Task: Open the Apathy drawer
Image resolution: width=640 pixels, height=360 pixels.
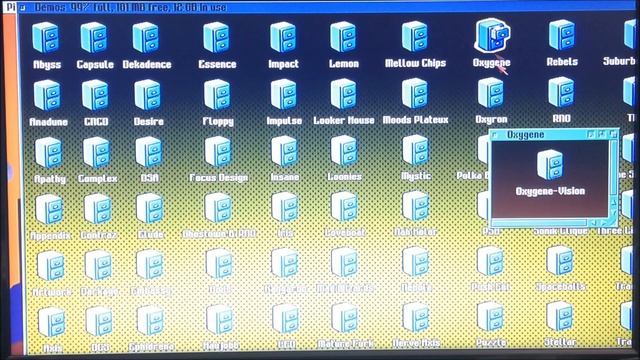Action: point(49,153)
